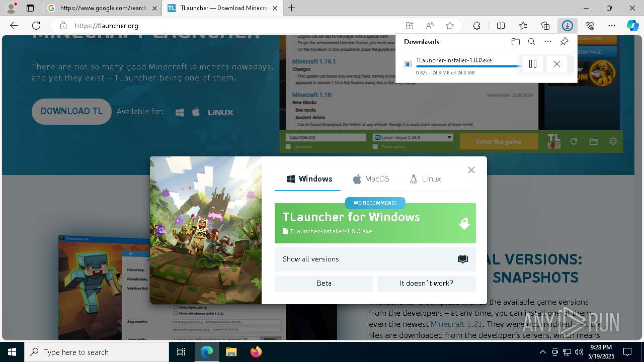Click the folder icon in launcher screenshot
This screenshot has width=644, height=362.
point(594,141)
